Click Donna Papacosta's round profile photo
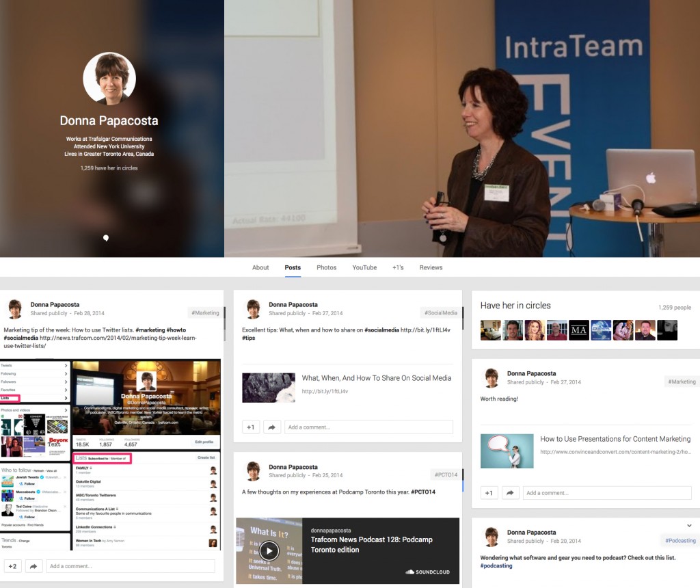Viewport: 700px width, 588px height. [x=109, y=79]
